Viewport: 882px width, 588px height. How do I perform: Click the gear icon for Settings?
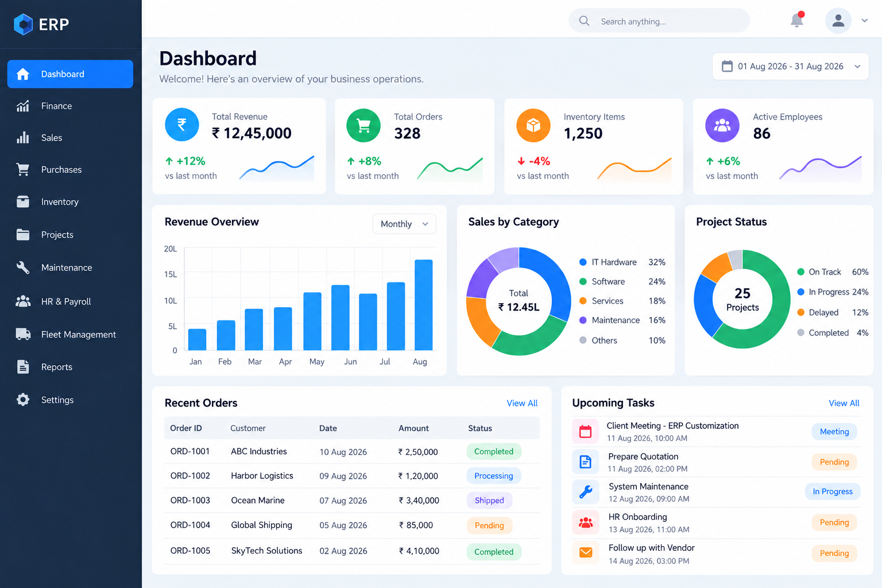pyautogui.click(x=23, y=400)
